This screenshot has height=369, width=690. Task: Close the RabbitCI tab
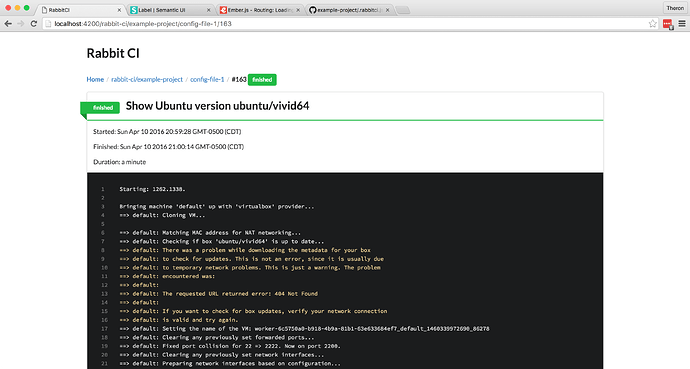pyautogui.click(x=119, y=10)
